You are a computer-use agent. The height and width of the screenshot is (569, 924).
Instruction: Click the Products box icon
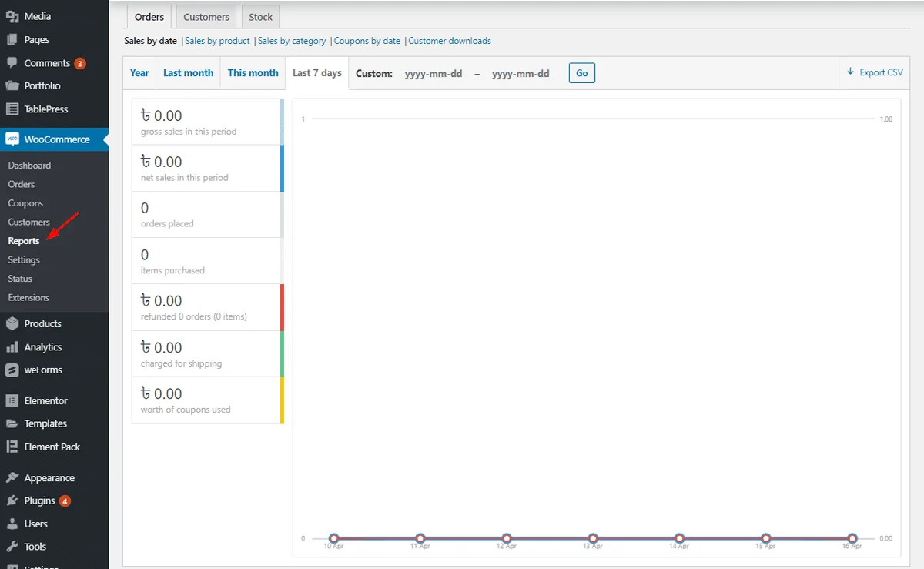coord(12,323)
